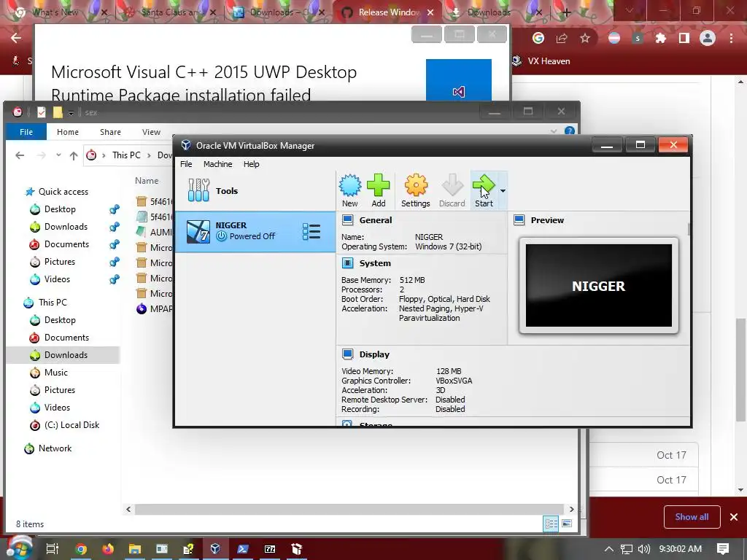Sort files by the Name column header
747x560 pixels.
click(x=147, y=181)
